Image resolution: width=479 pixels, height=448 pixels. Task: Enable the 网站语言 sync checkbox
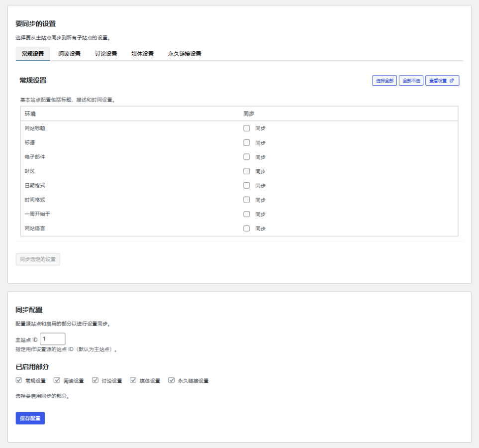247,228
